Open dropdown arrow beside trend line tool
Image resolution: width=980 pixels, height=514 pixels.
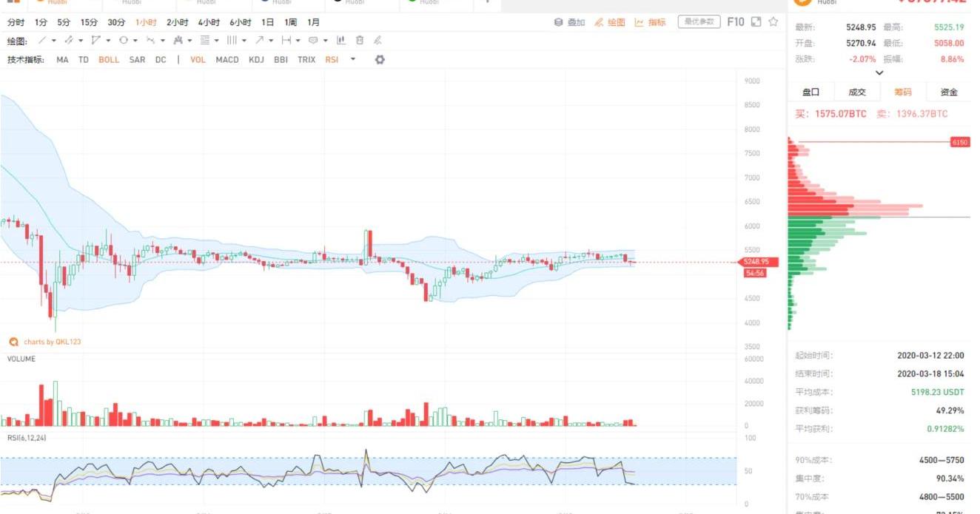tap(53, 41)
